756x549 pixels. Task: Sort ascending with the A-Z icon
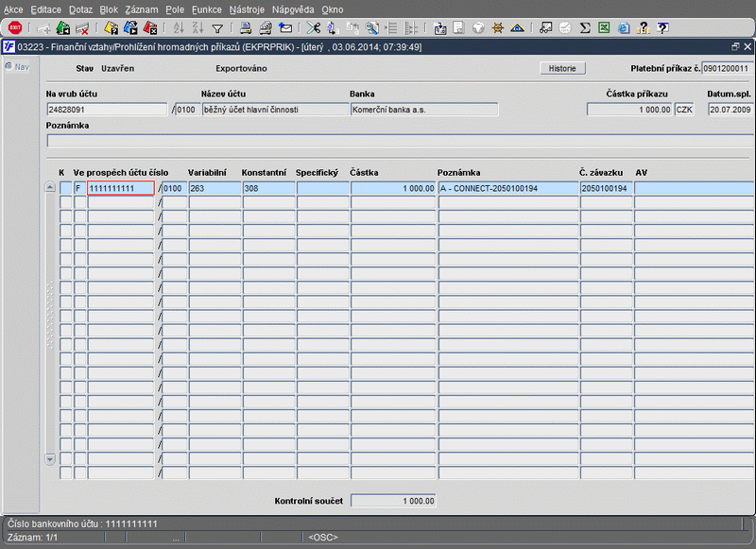pyautogui.click(x=179, y=28)
